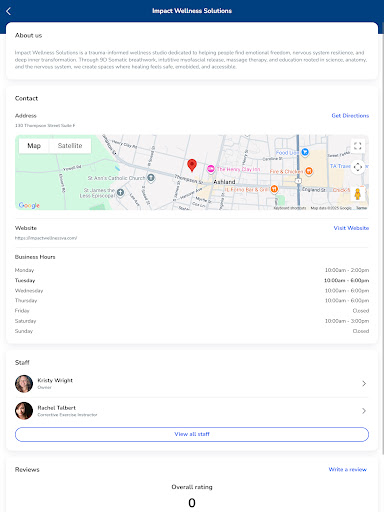Click the Food Lion shopping marker
This screenshot has height=512, width=384.
click(x=305, y=152)
